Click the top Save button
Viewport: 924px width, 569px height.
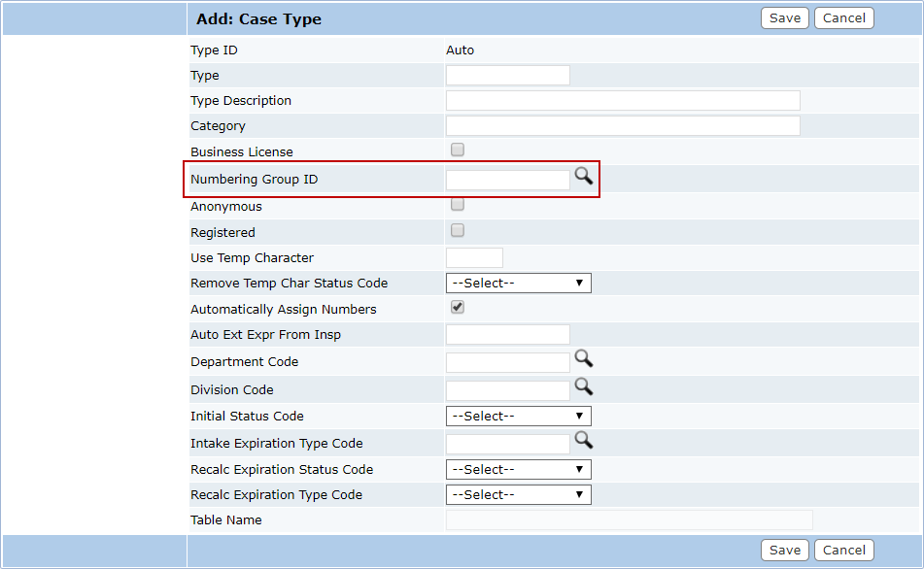click(x=784, y=18)
